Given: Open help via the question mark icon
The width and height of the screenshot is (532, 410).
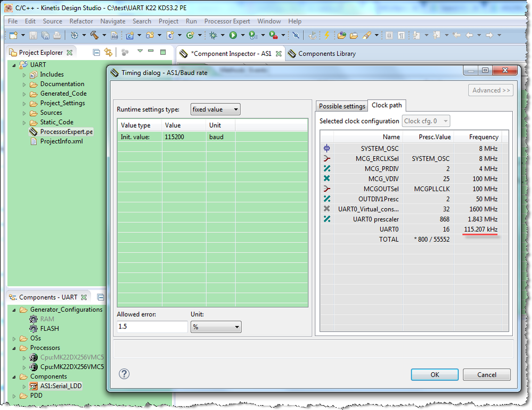Looking at the screenshot, I should [124, 374].
